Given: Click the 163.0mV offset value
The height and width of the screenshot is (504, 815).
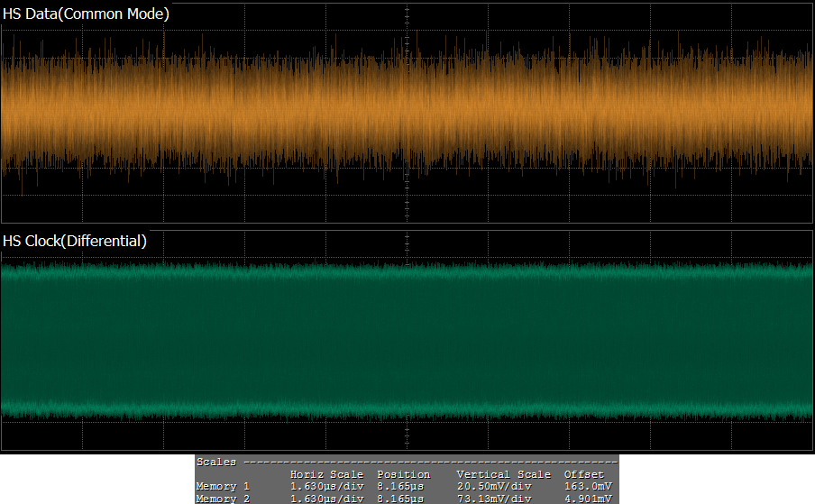Looking at the screenshot, I should click(586, 487).
